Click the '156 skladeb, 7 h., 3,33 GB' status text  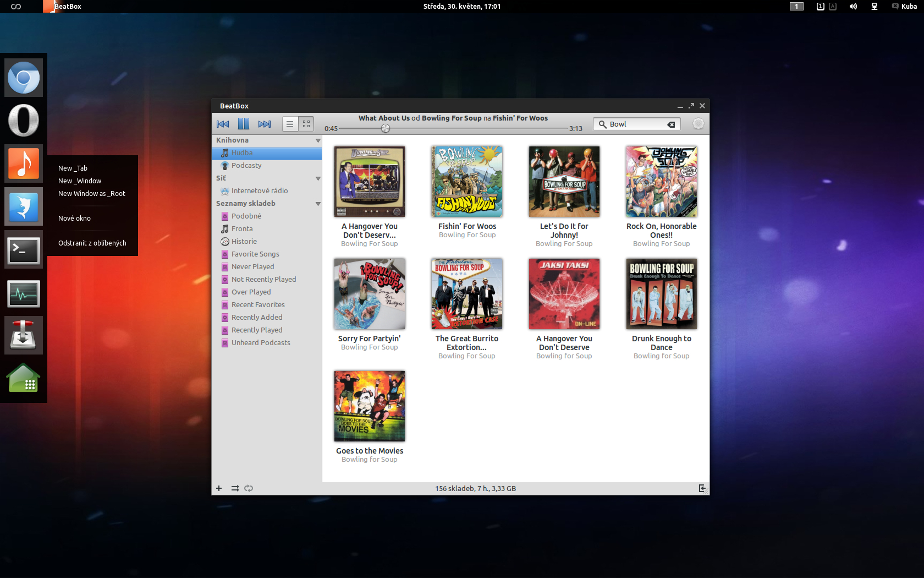click(476, 488)
